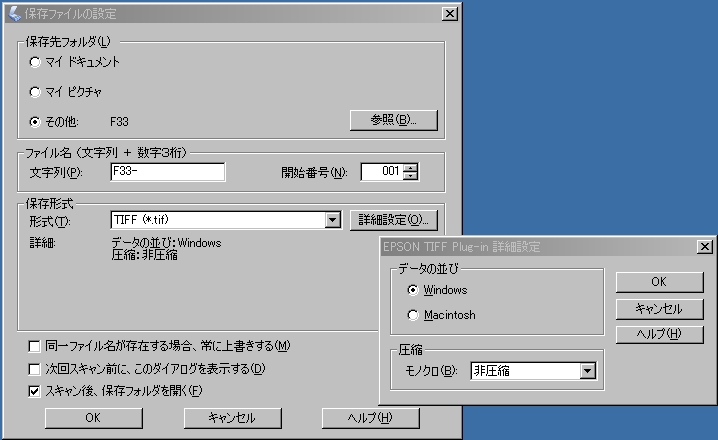Select the マイ ドキュメント radio button
Viewport: 718px width, 440px height.
click(35, 62)
